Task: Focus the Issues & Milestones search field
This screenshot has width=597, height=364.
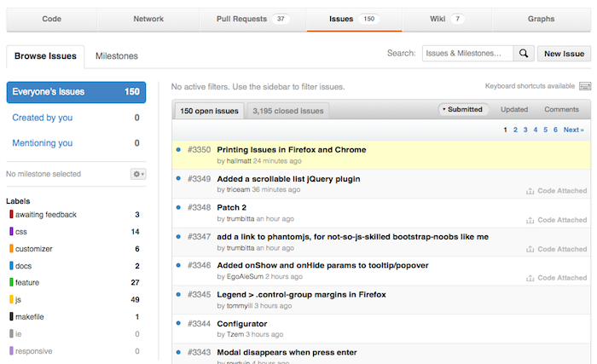Action: tap(467, 54)
